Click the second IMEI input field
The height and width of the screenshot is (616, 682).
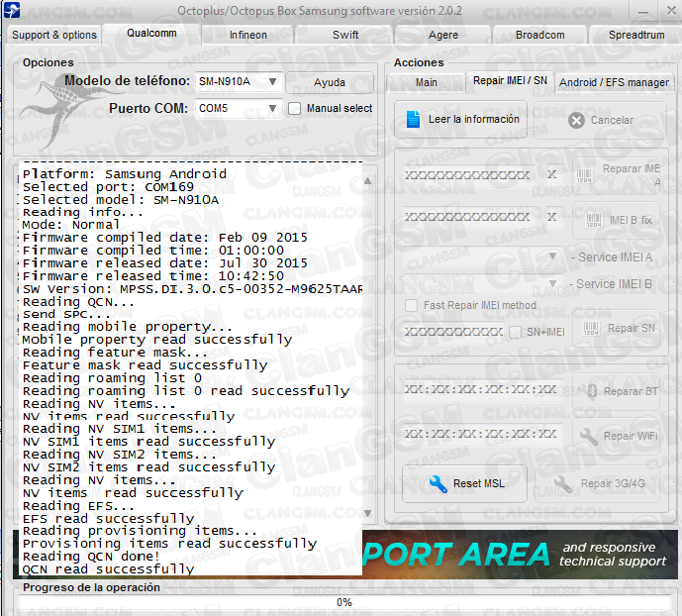(467, 217)
